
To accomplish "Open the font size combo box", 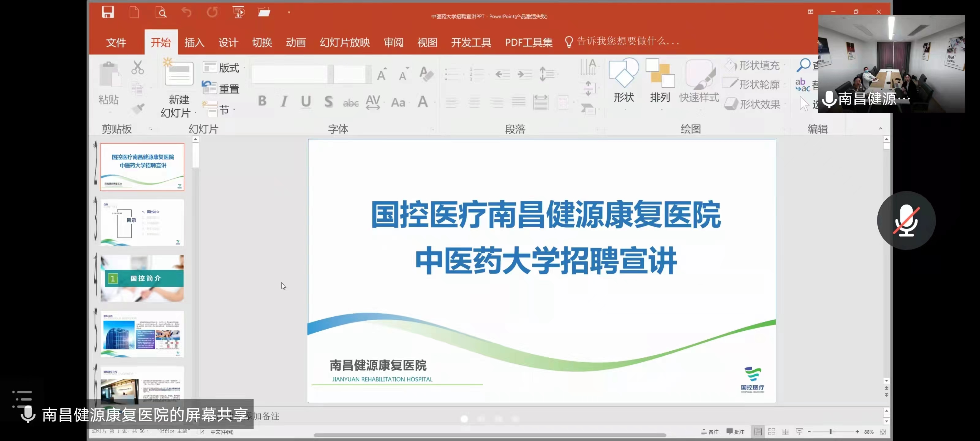I will [x=352, y=74].
